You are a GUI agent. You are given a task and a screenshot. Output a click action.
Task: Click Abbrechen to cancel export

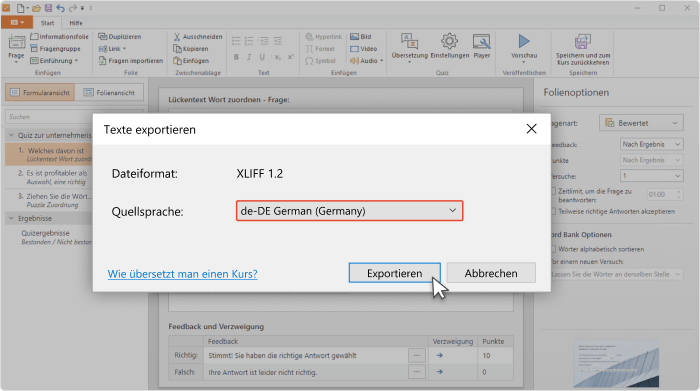tap(491, 273)
